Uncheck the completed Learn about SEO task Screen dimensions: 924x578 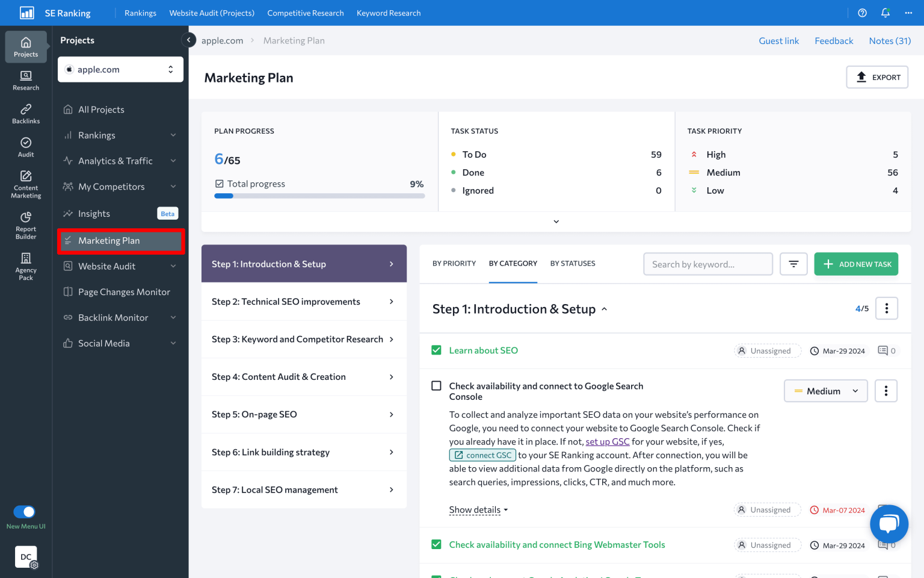[436, 350]
